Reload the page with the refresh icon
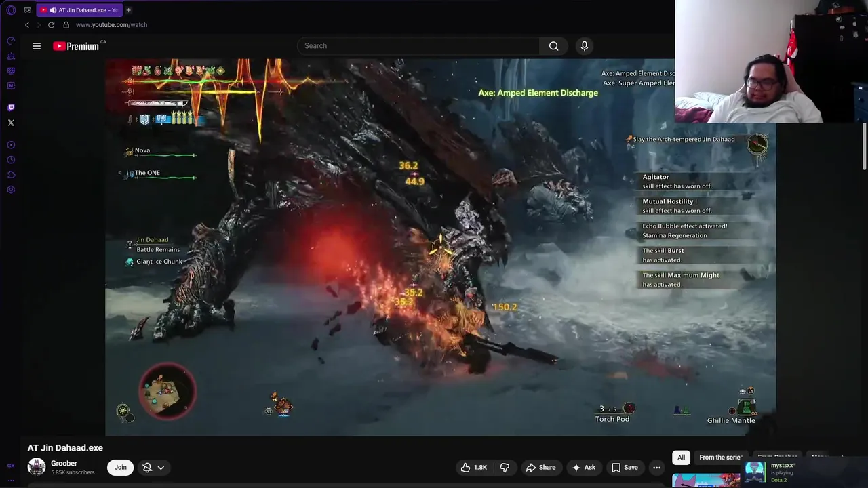The height and width of the screenshot is (488, 868). tap(51, 25)
